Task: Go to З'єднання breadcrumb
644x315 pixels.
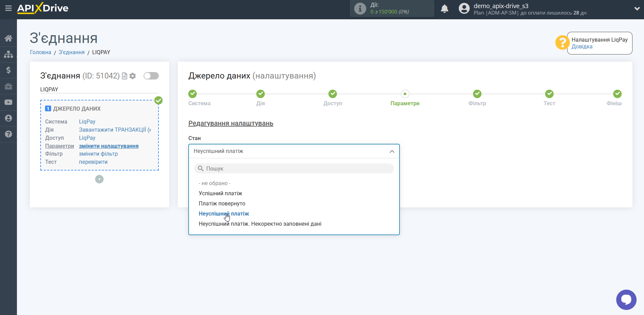Action: click(72, 52)
